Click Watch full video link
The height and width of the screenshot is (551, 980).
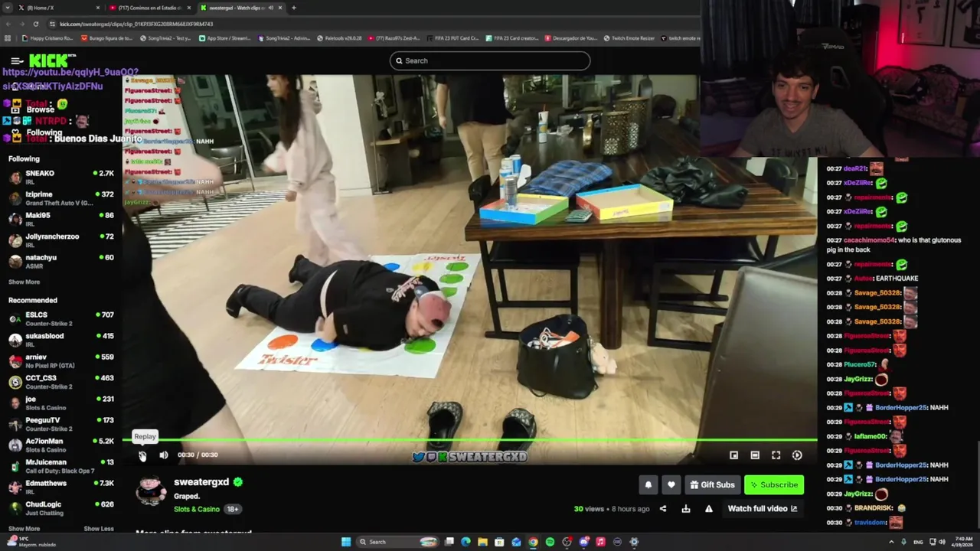pos(763,509)
